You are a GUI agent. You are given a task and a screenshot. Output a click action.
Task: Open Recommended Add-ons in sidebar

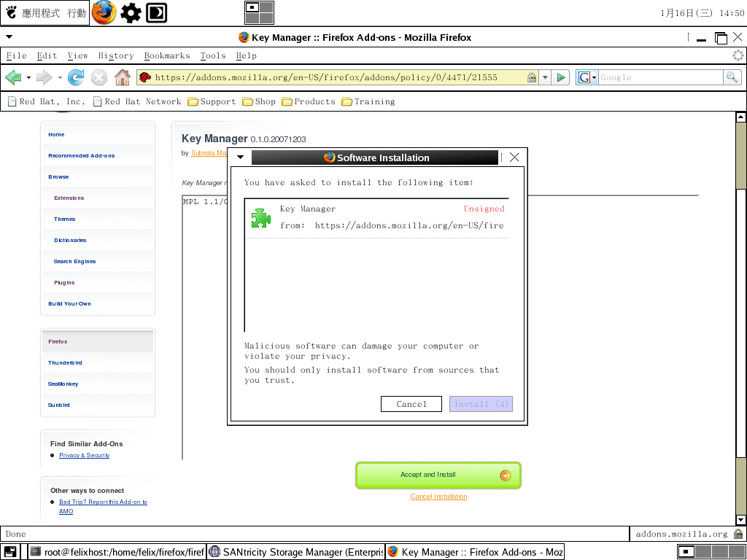82,156
